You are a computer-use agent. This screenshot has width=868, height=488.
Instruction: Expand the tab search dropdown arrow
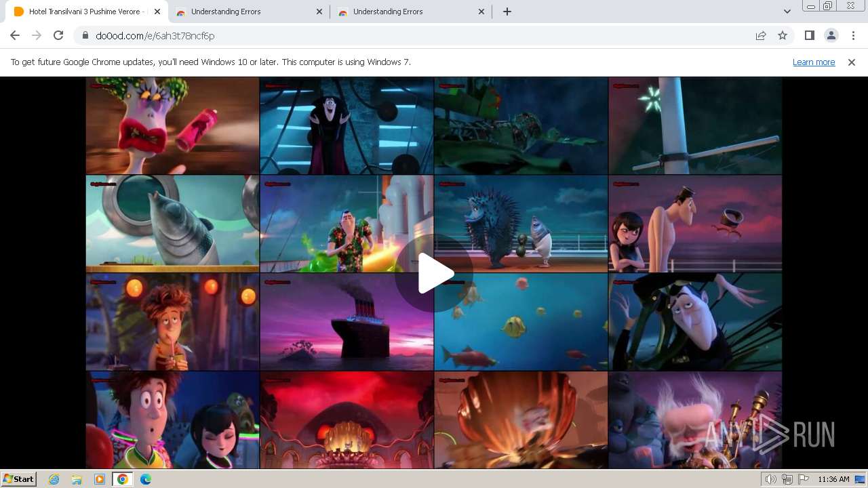(x=787, y=12)
